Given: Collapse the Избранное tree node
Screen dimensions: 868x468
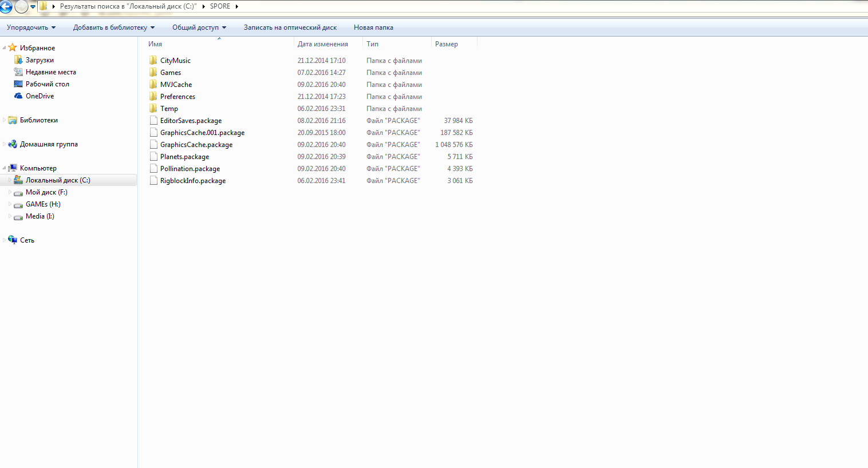Looking at the screenshot, I should 5,48.
